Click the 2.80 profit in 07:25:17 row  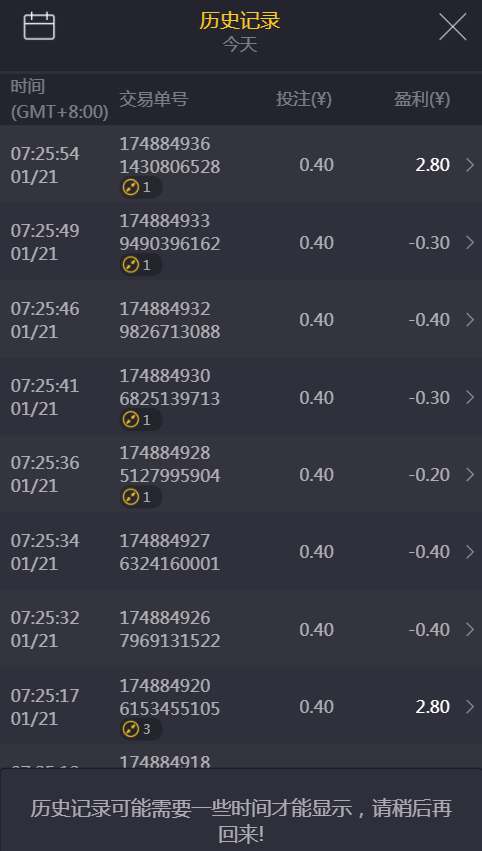coord(433,707)
